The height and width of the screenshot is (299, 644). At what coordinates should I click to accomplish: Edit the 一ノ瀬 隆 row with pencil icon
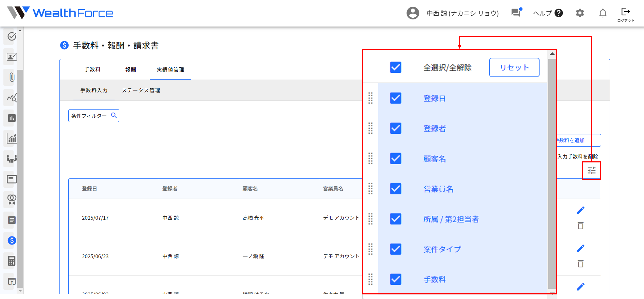[580, 248]
